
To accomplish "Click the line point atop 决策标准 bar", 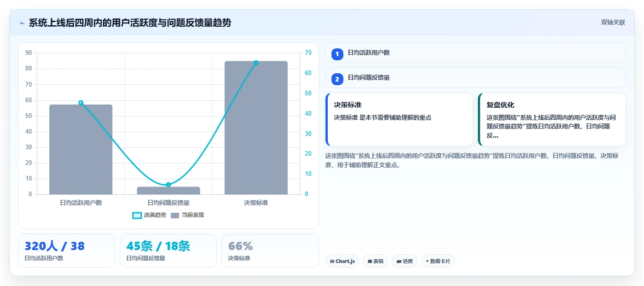I will 256,63.
